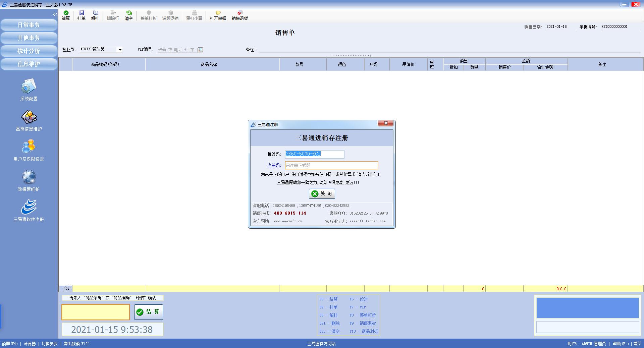Click the ¥0.0 total amount cell
The width and height of the screenshot is (644, 348).
(545, 289)
